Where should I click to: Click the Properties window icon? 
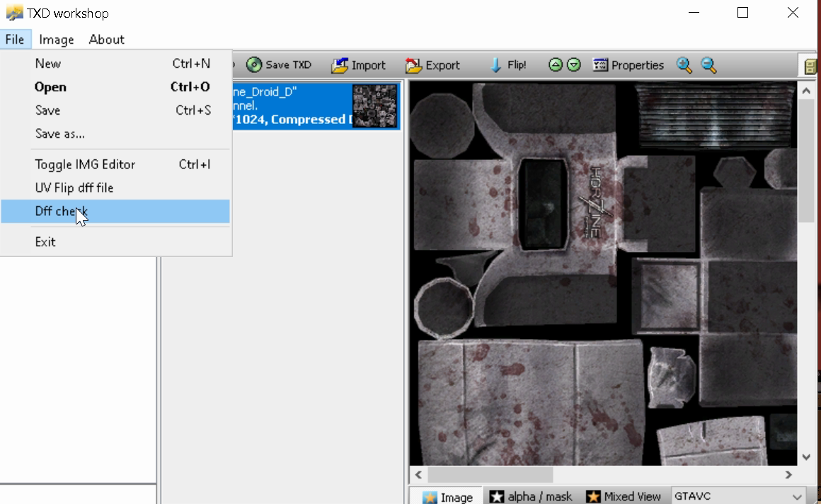tap(600, 65)
